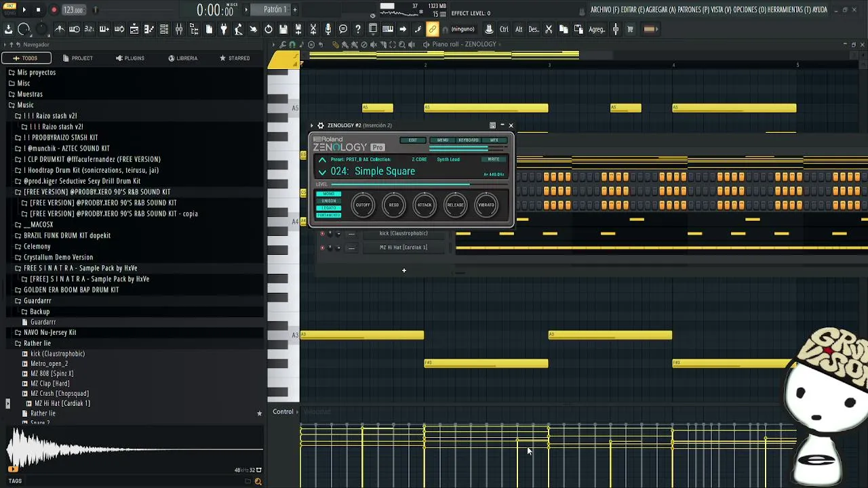The image size is (868, 488).
Task: Click the Stop button in transport
Action: tap(38, 9)
